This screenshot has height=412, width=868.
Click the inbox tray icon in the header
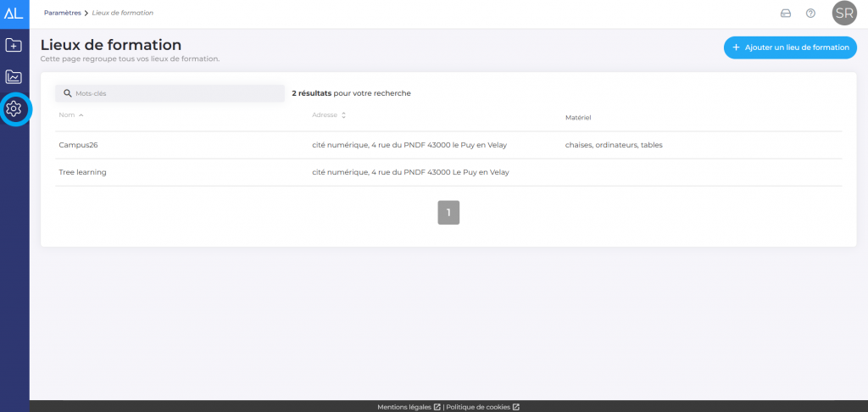(x=785, y=14)
